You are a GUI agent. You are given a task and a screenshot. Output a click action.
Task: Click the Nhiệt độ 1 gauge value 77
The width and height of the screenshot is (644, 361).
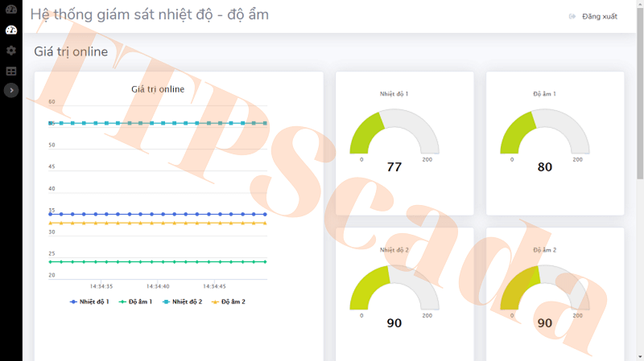[x=394, y=167]
